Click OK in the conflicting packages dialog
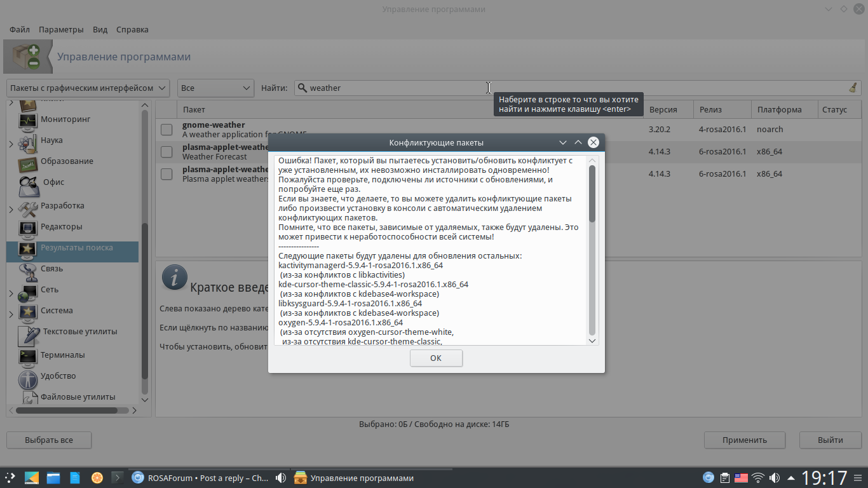The image size is (868, 488). (x=436, y=358)
